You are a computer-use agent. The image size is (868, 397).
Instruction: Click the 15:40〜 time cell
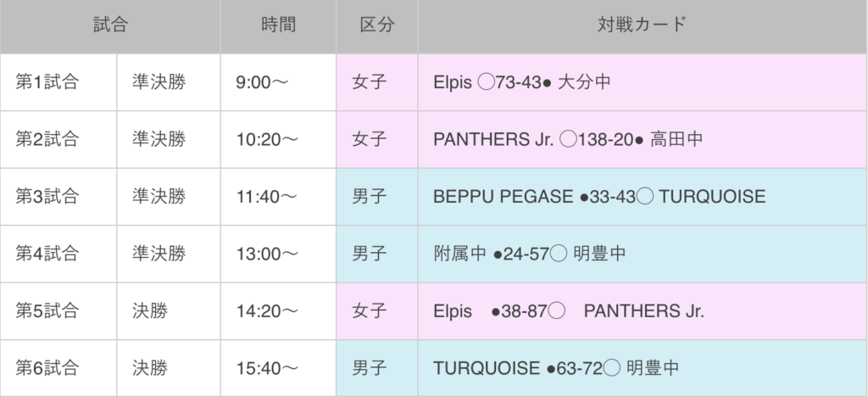[266, 368]
